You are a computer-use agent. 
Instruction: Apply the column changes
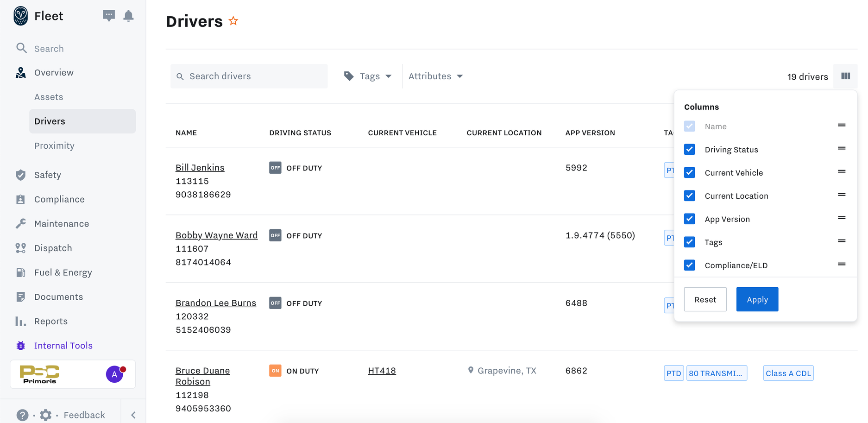pyautogui.click(x=757, y=299)
